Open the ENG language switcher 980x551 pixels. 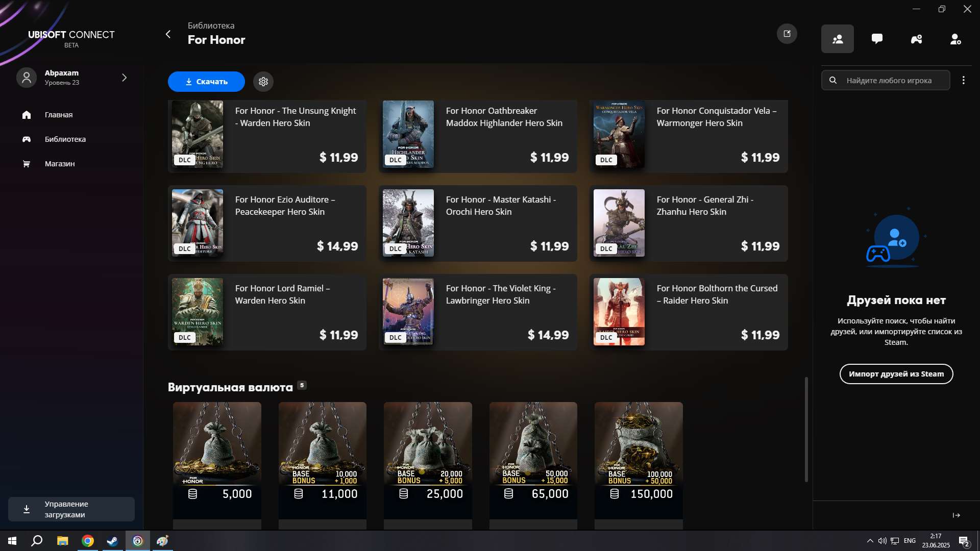point(910,541)
